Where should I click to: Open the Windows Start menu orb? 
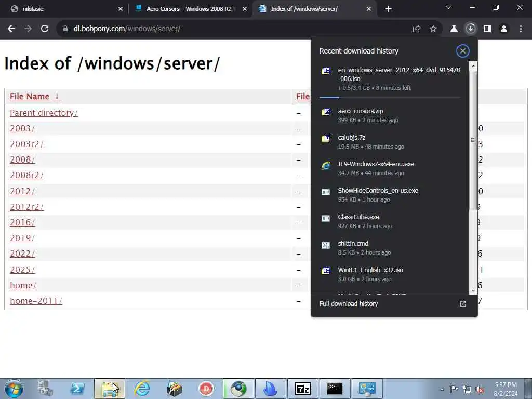click(14, 389)
